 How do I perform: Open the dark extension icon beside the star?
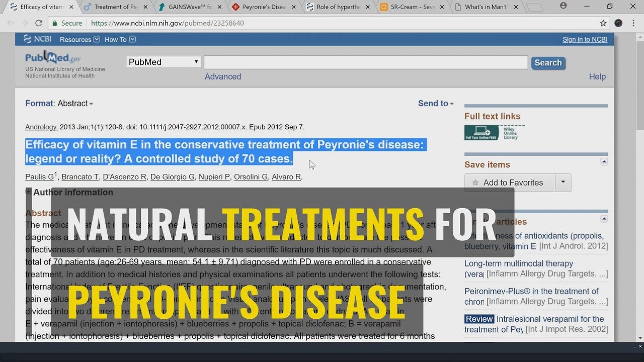(618, 23)
